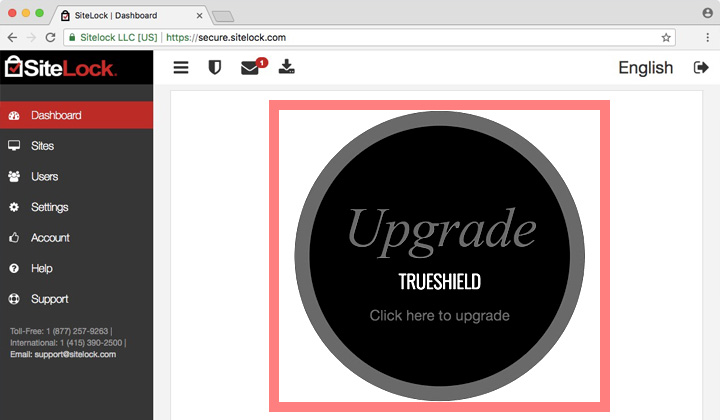This screenshot has width=720, height=420.
Task: Open Users in sidebar
Action: pyautogui.click(x=76, y=176)
